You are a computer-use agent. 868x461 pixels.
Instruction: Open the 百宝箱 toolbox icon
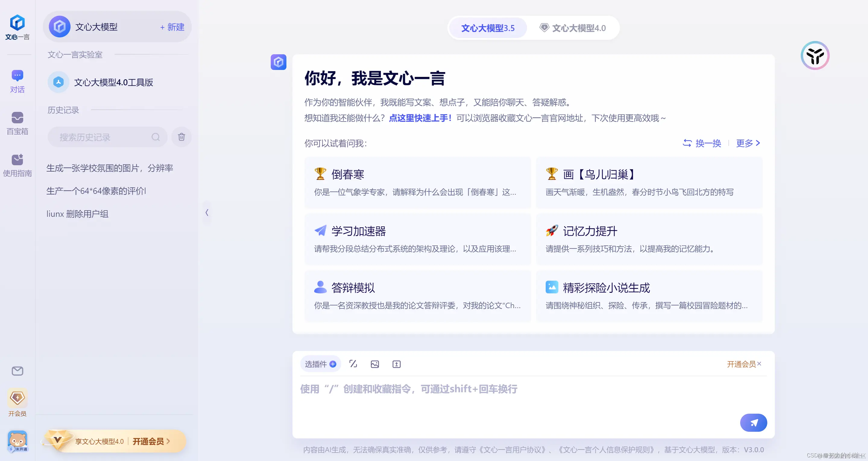(x=17, y=118)
